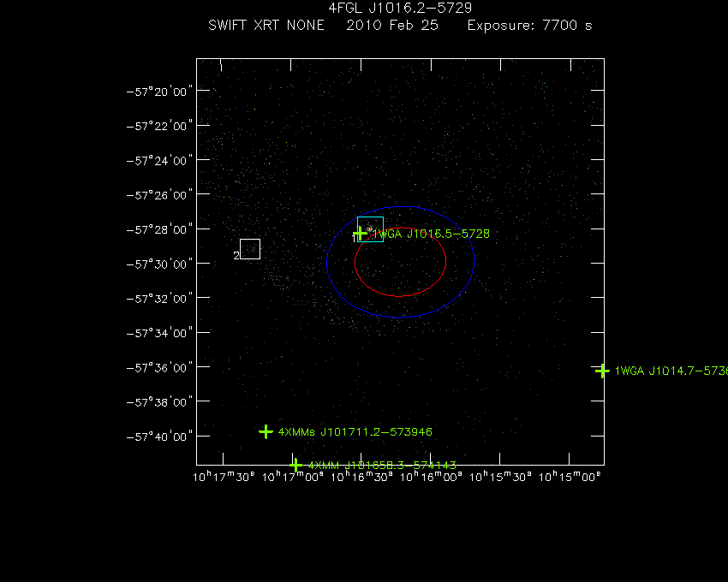
Task: Click the declination label -57°24'00"
Action: tap(159, 161)
